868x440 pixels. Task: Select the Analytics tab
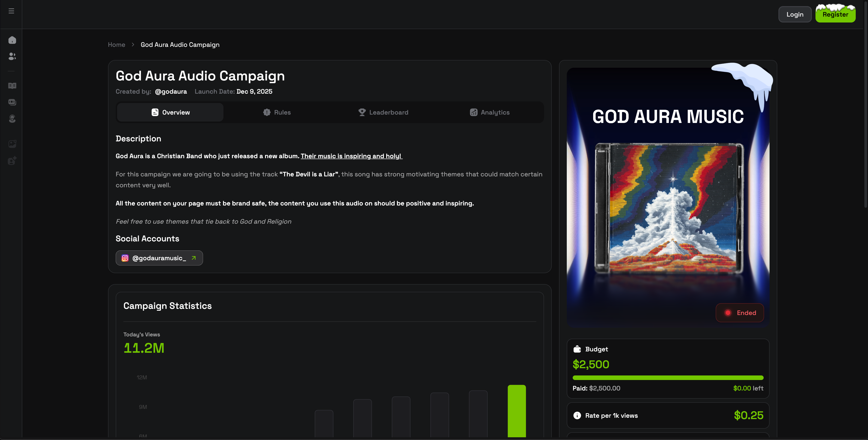[490, 112]
